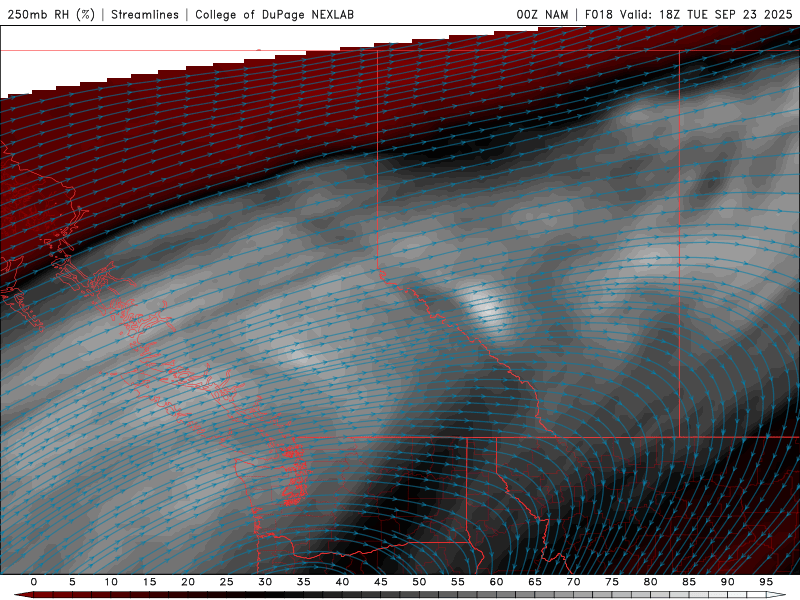800x600 pixels.
Task: Select the '25' colorbar value label
Action: [227, 582]
